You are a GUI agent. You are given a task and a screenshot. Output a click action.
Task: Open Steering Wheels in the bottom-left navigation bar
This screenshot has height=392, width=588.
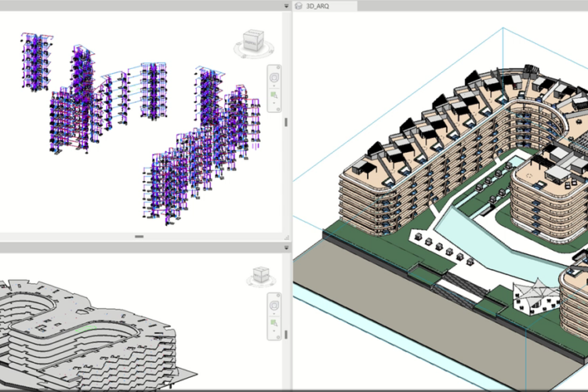(x=274, y=306)
